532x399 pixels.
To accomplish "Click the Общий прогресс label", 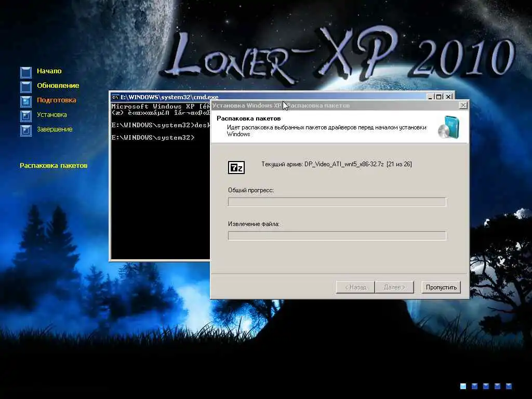I will (x=251, y=190).
